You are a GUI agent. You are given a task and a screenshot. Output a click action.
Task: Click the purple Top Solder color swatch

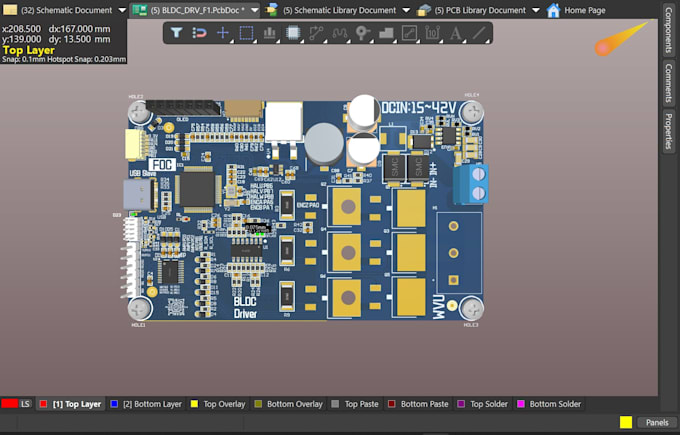[x=461, y=404]
